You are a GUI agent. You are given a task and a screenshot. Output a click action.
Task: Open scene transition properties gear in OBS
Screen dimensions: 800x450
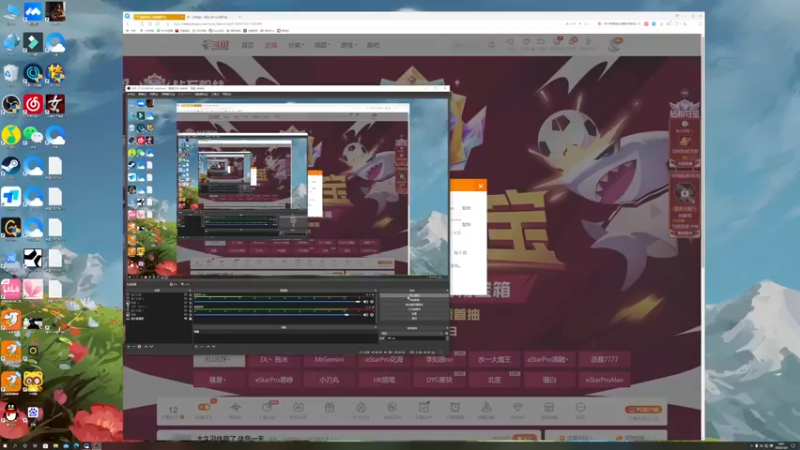[446, 333]
